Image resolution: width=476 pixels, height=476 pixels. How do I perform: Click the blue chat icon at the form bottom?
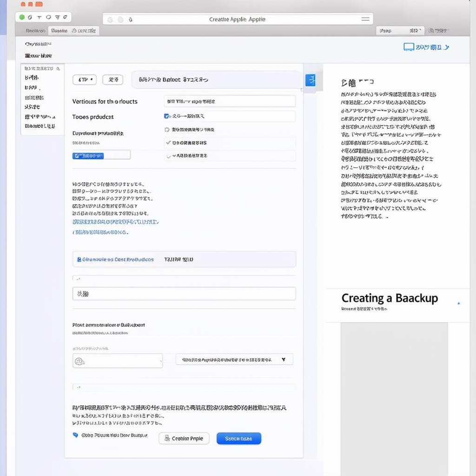(x=75, y=436)
